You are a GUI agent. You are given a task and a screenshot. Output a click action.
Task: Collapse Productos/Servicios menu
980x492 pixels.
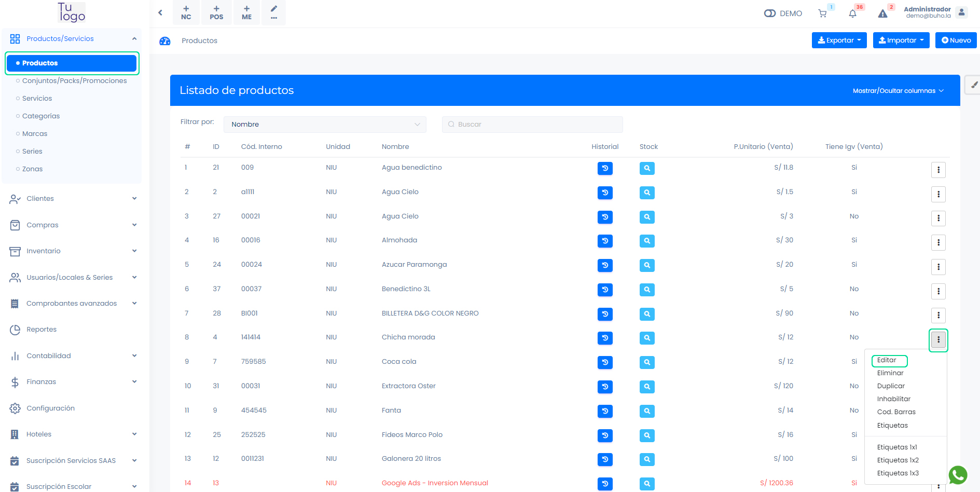72,39
